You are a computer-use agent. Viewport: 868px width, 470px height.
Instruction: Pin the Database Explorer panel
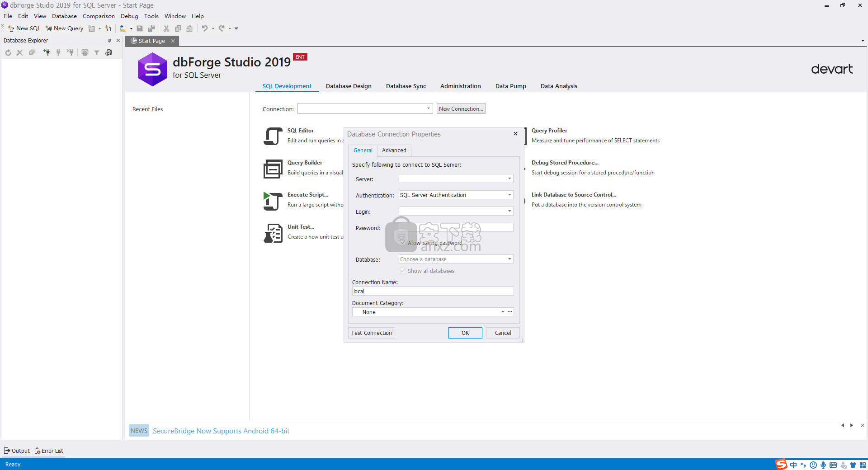[109, 40]
